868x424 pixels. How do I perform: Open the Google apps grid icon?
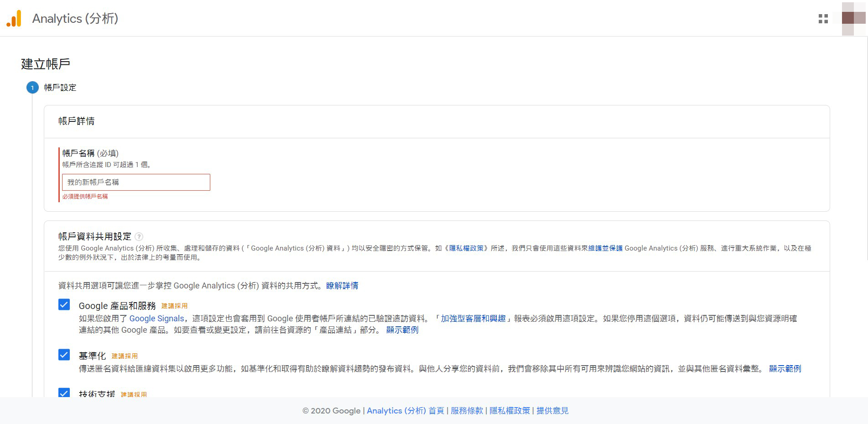(x=823, y=19)
